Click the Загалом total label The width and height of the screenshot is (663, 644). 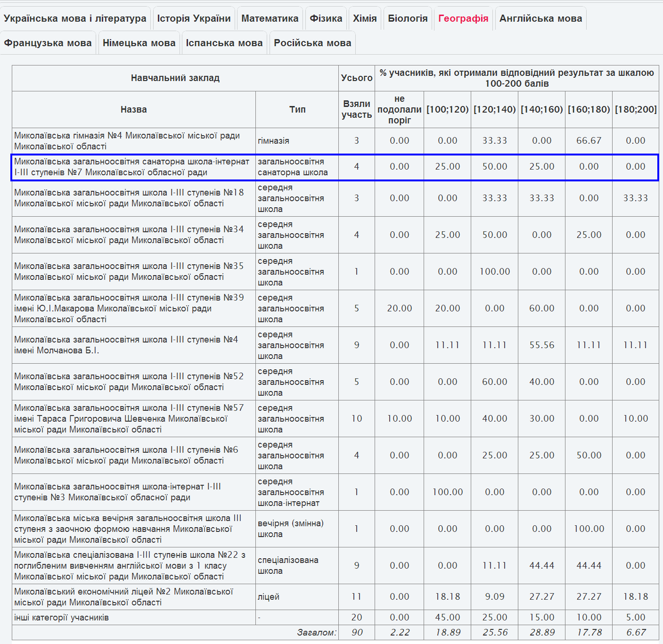317,633
